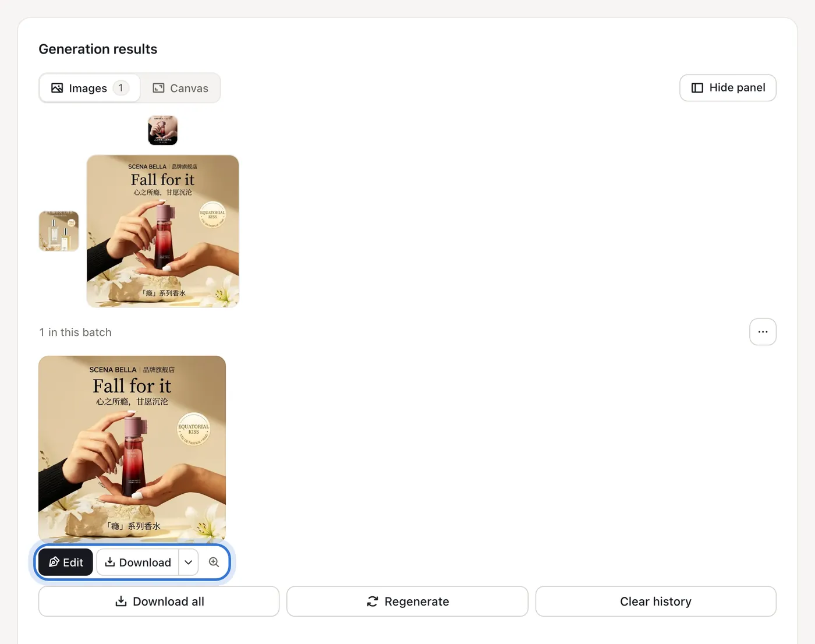The width and height of the screenshot is (815, 644).
Task: Regenerate the image batch
Action: click(x=408, y=601)
